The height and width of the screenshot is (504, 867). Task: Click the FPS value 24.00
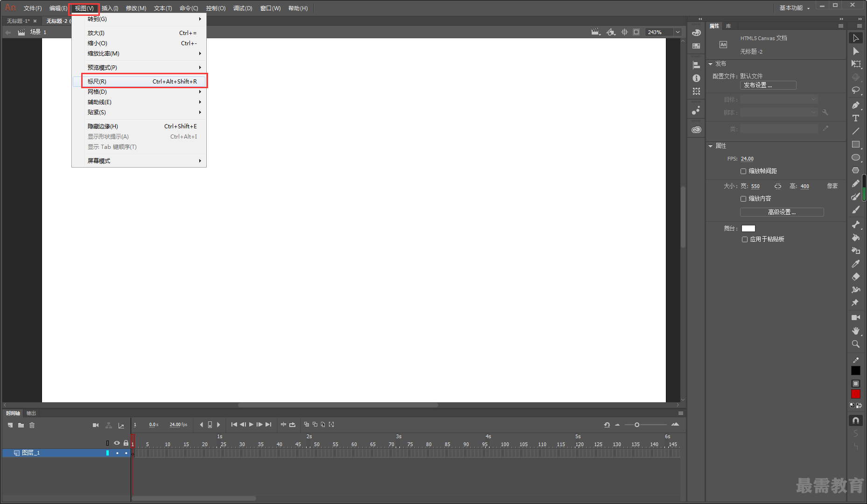tap(747, 159)
